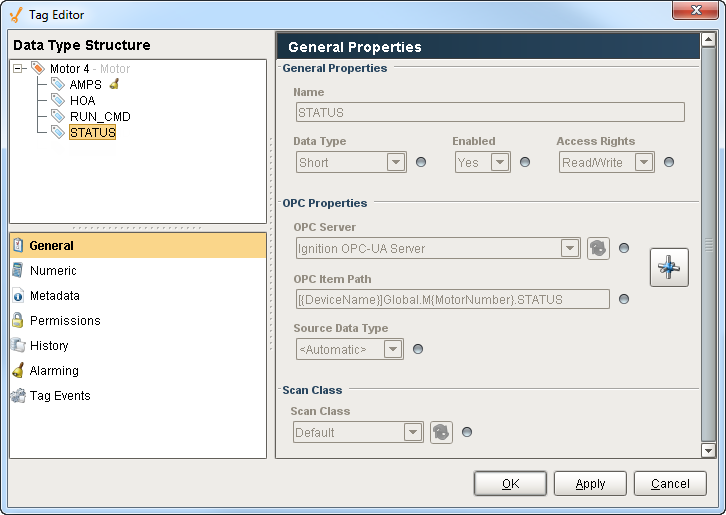The height and width of the screenshot is (515, 726).
Task: Open the History section
Action: click(x=49, y=346)
